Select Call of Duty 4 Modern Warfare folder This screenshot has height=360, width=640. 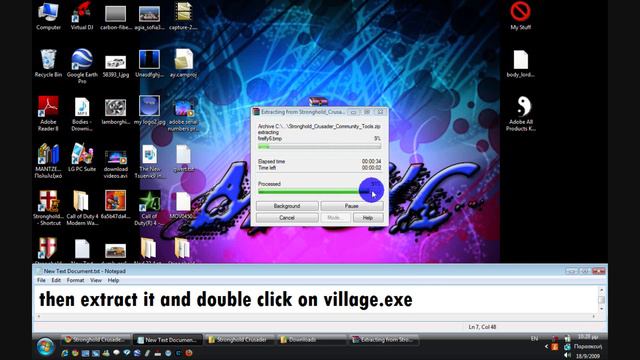(82, 208)
